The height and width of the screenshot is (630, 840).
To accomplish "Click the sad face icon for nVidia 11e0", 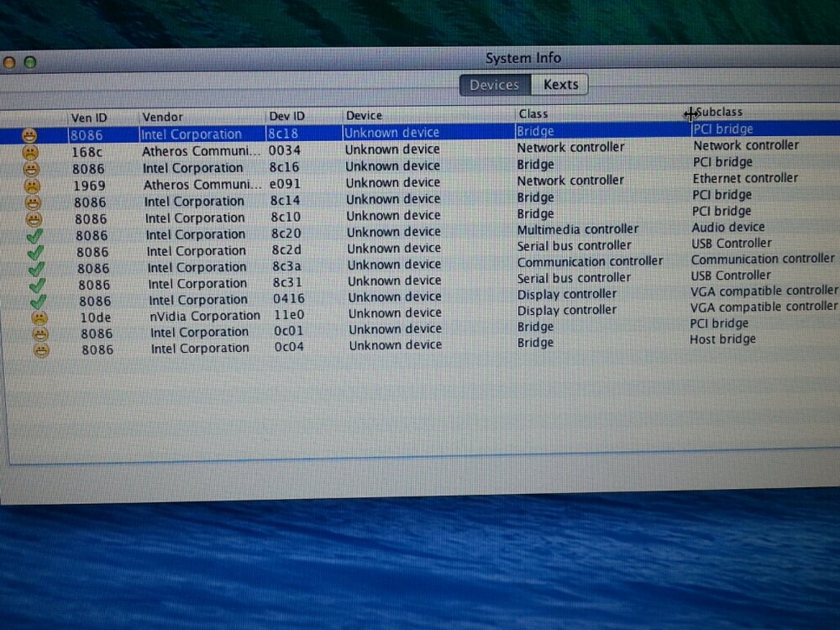I will click(39, 318).
